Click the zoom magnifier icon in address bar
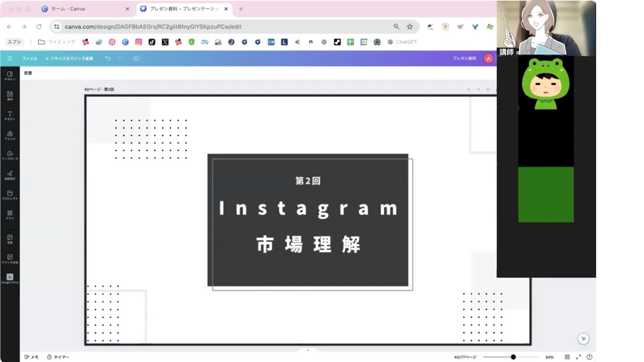644x362 pixels. tap(396, 26)
